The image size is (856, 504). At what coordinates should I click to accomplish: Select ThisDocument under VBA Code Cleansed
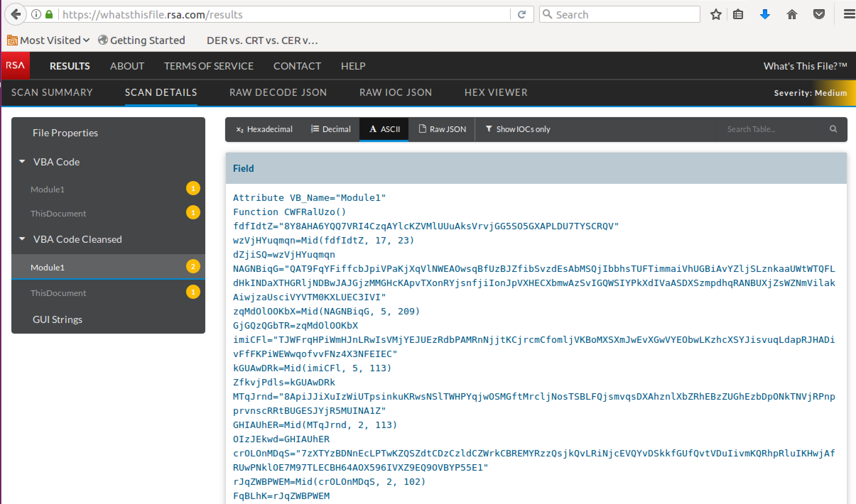(x=58, y=293)
